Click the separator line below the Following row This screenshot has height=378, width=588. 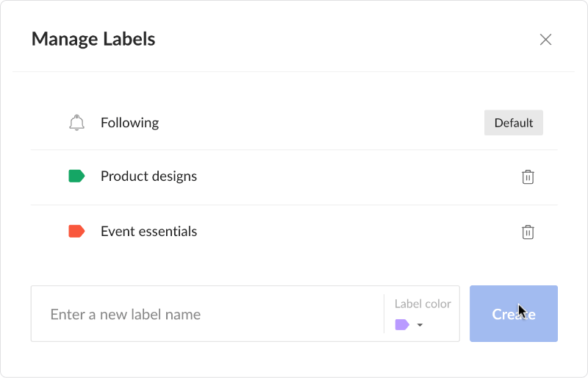click(294, 150)
